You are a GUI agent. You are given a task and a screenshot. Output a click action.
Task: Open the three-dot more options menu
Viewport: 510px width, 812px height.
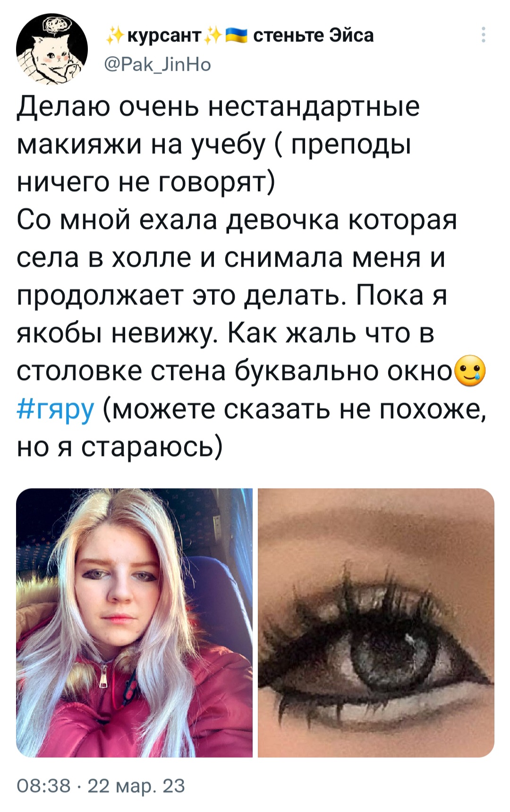click(x=483, y=35)
